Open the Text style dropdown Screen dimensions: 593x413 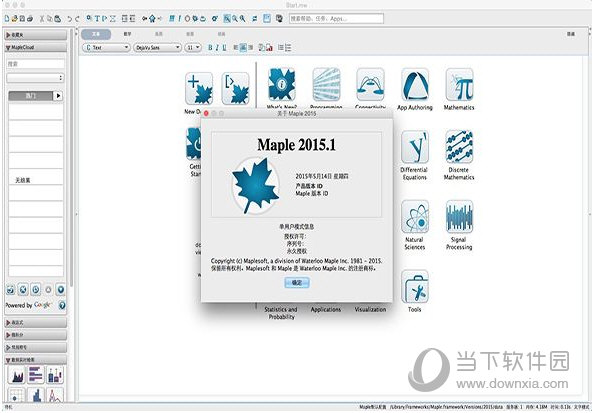106,48
